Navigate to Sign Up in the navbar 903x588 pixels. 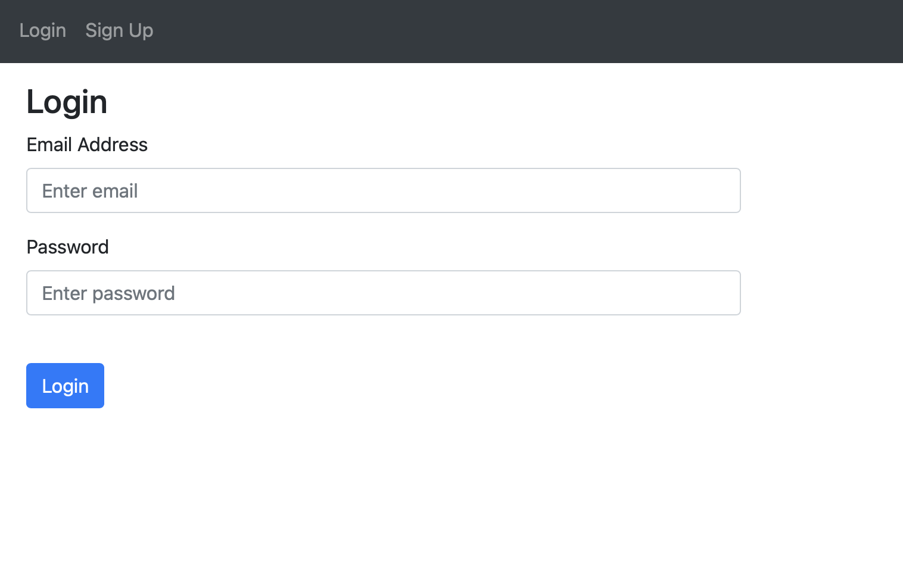click(119, 30)
